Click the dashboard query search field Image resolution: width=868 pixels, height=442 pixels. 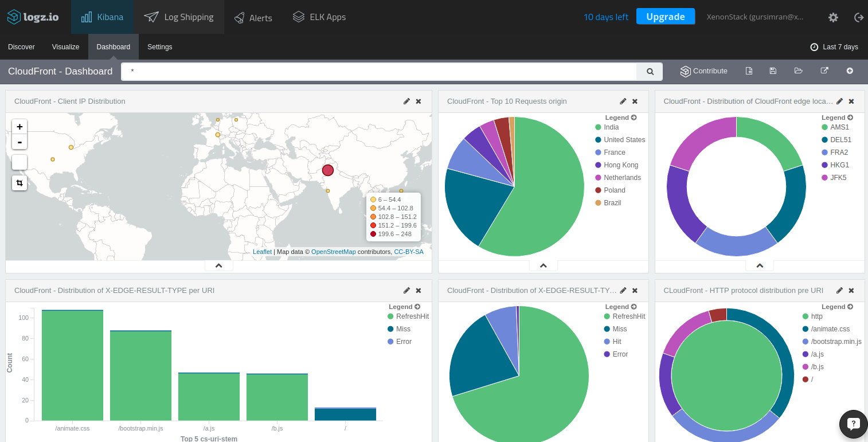coord(378,72)
